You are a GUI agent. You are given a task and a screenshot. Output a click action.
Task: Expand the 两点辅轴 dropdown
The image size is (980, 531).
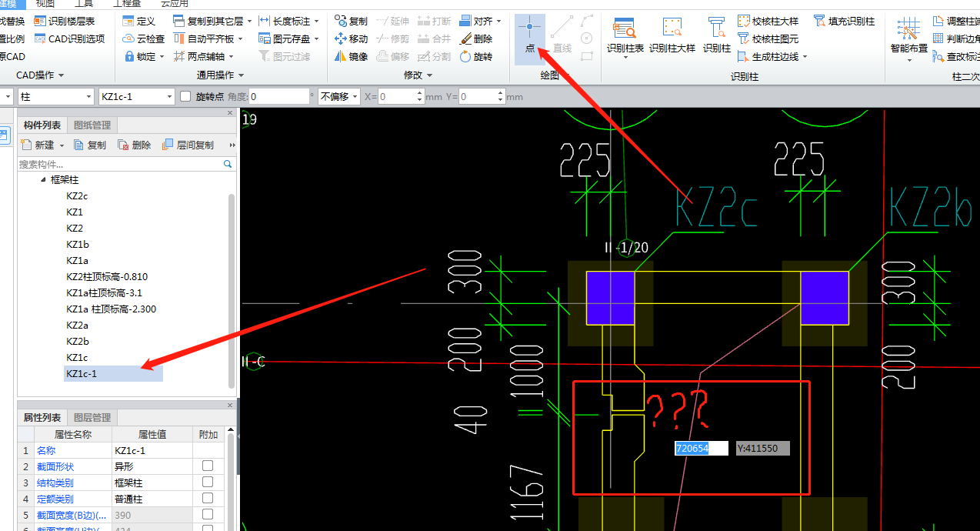tap(232, 56)
